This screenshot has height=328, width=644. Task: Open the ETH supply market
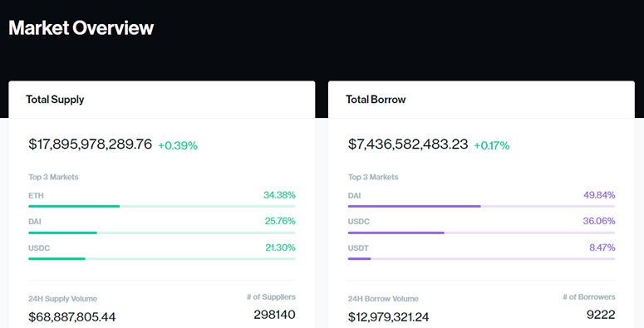point(36,195)
